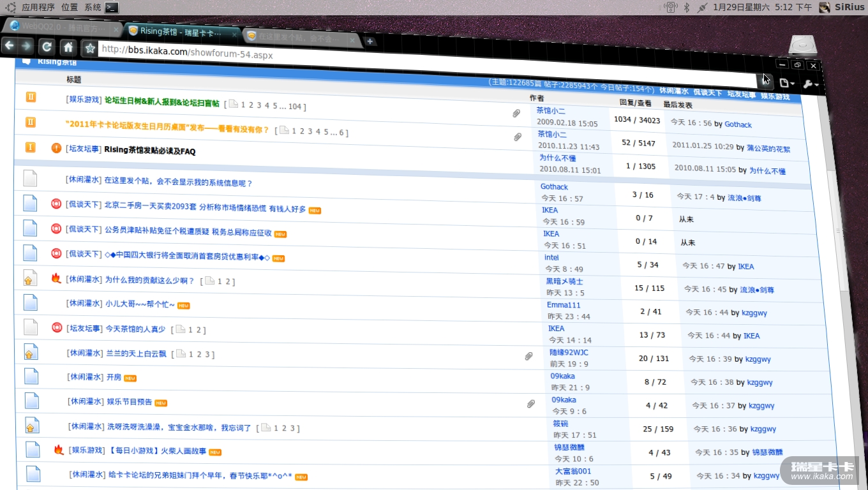Click the attachment paperclip on the 2011年卡卡论坛 thread

pos(518,137)
